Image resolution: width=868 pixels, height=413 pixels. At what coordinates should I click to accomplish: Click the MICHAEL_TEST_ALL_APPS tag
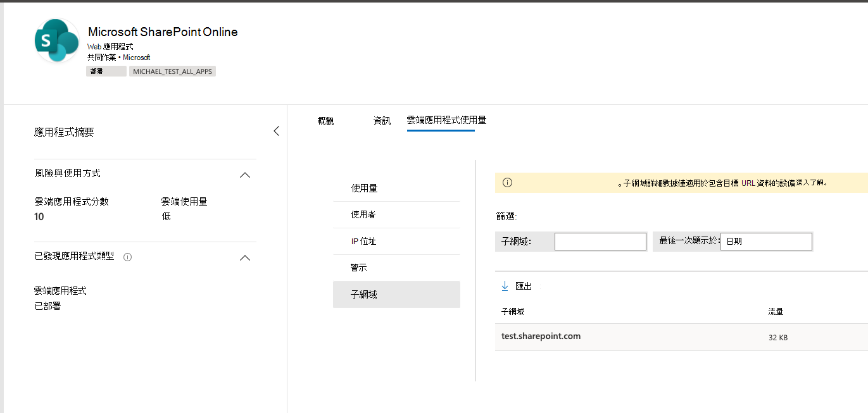tap(172, 71)
